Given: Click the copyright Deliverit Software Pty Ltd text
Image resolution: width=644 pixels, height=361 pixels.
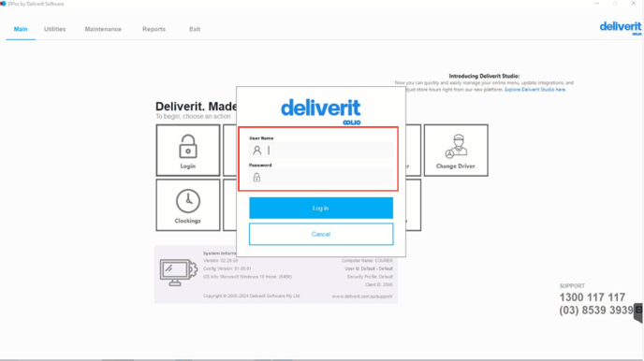Looking at the screenshot, I should (252, 296).
